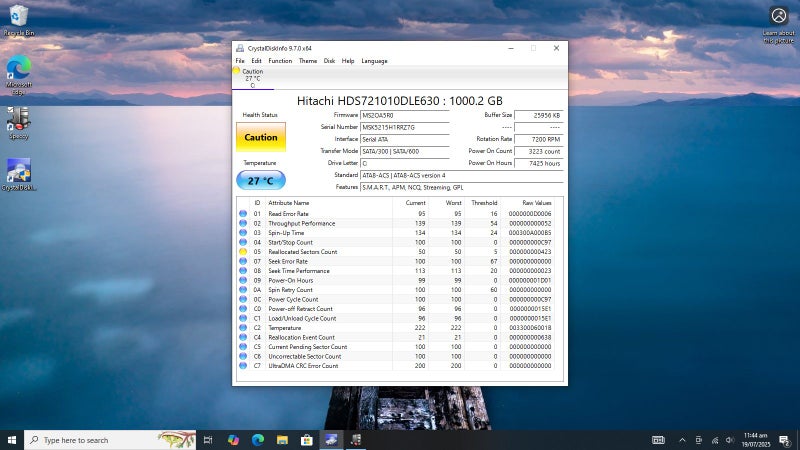Click the status icon of Seek Error Rate row

[243, 261]
